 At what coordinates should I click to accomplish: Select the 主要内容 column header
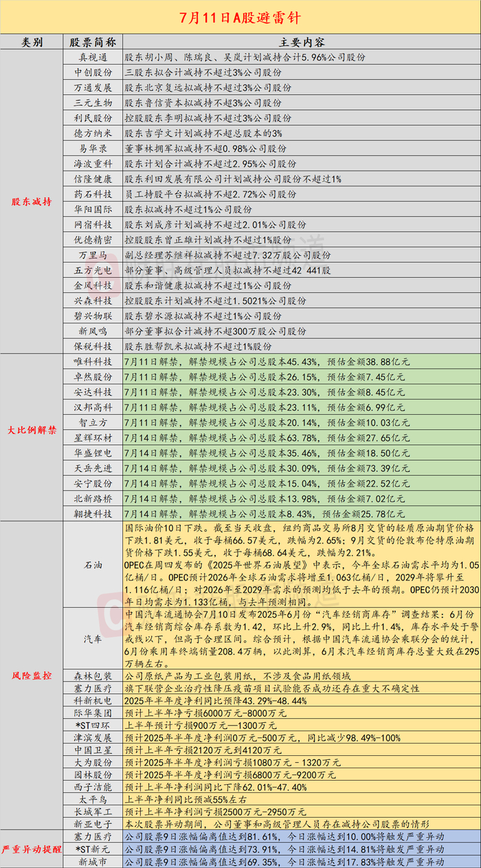coord(302,42)
